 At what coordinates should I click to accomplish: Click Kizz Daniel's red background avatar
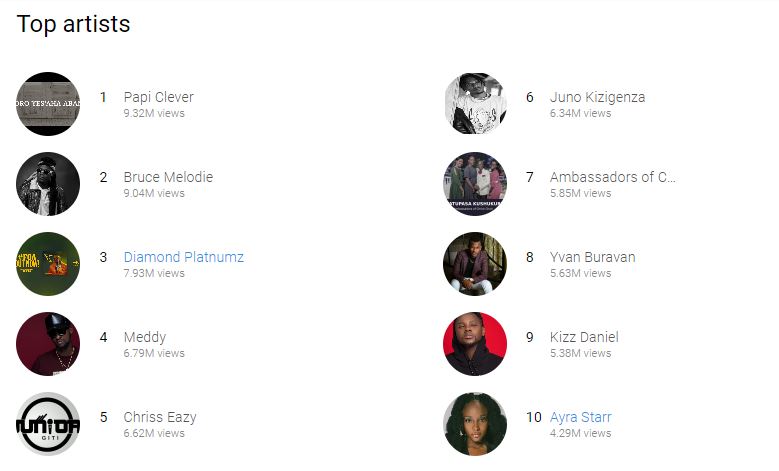[x=475, y=344]
